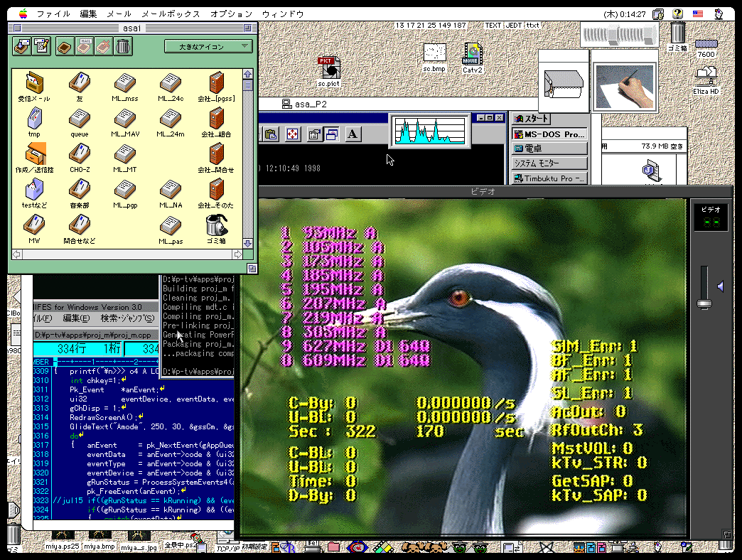Select the MS-DOS Pro... taskbar button
The height and width of the screenshot is (560, 742).
tap(550, 134)
